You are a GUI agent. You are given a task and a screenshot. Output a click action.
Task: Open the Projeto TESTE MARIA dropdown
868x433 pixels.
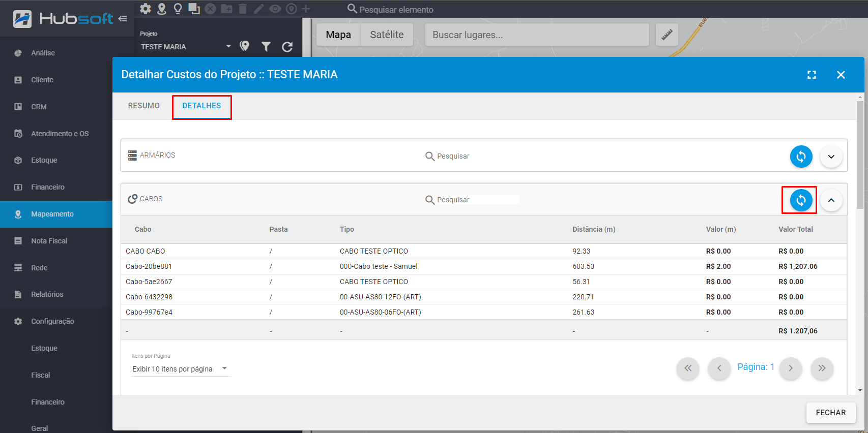186,46
